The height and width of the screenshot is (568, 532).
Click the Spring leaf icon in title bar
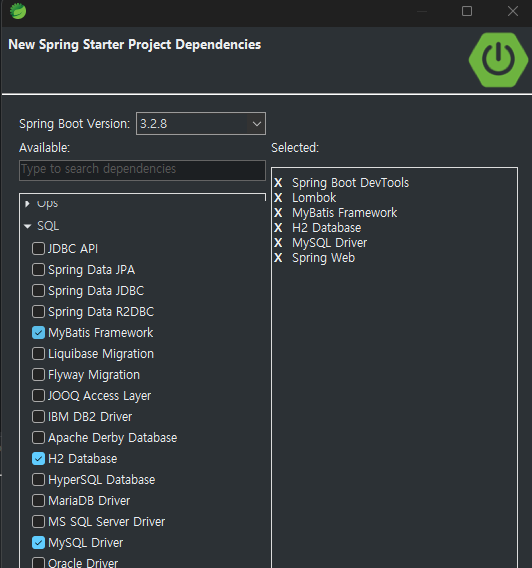[18, 11]
